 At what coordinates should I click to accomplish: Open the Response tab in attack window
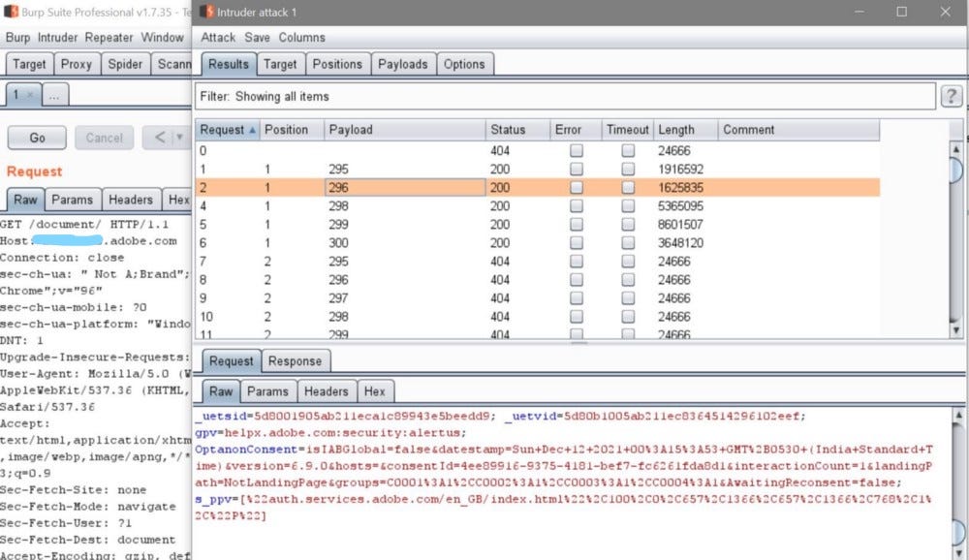point(295,361)
